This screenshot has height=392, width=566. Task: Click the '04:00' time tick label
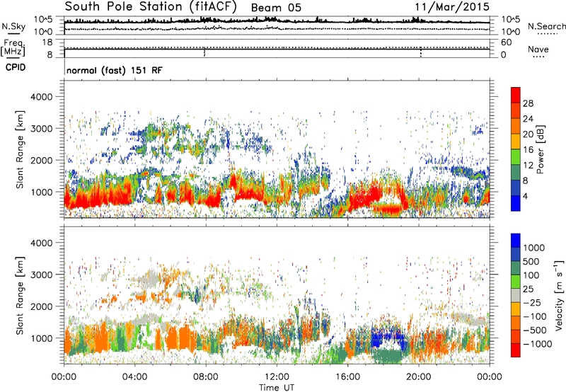[135, 377]
